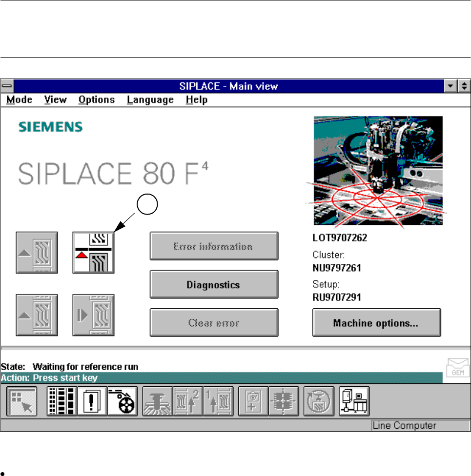This screenshot has height=476, width=471.
Task: Click the greyed placement nozzle toolbar icon
Action: point(157,401)
